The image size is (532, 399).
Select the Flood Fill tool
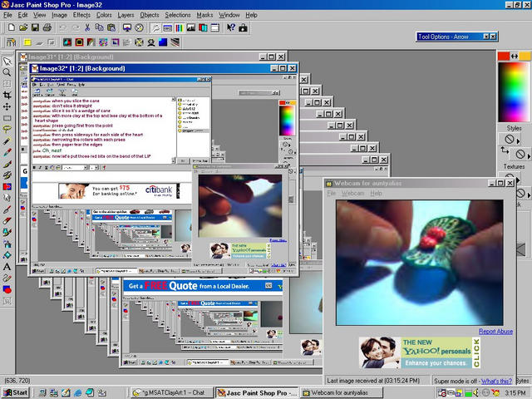pyautogui.click(x=7, y=255)
